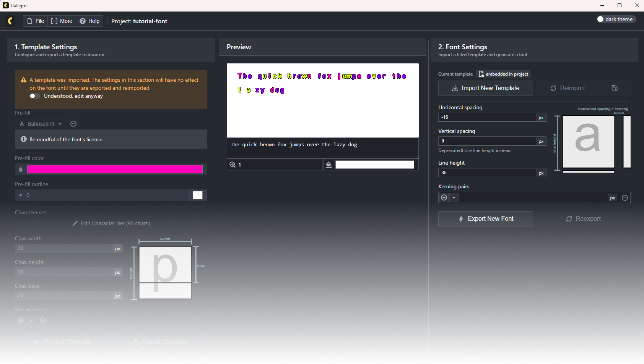Open the background fill color bucket in preview
This screenshot has width=644, height=364.
click(x=329, y=165)
